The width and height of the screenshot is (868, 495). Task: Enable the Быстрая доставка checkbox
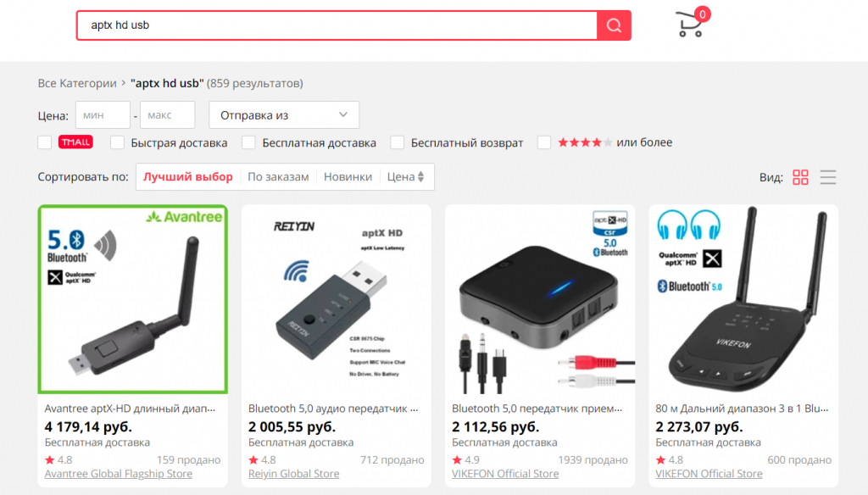point(117,142)
